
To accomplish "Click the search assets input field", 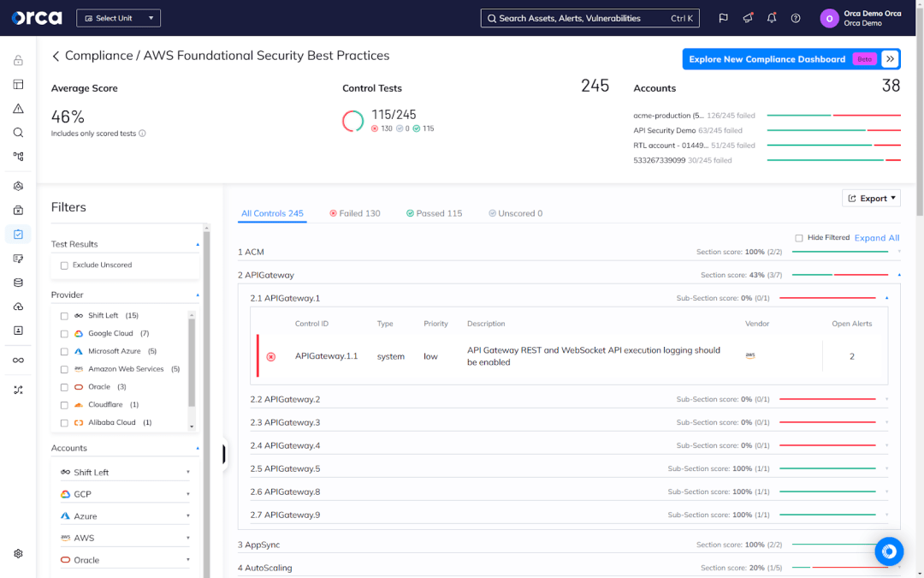I will pos(589,18).
